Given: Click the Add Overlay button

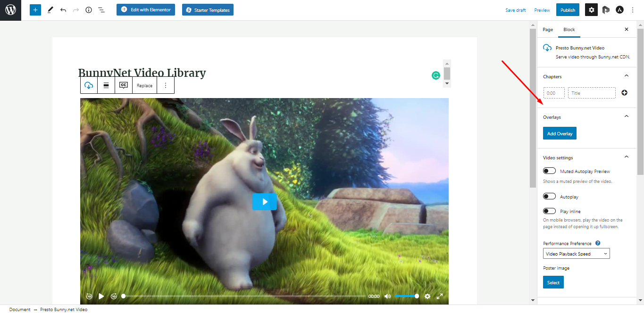Looking at the screenshot, I should pyautogui.click(x=560, y=133).
